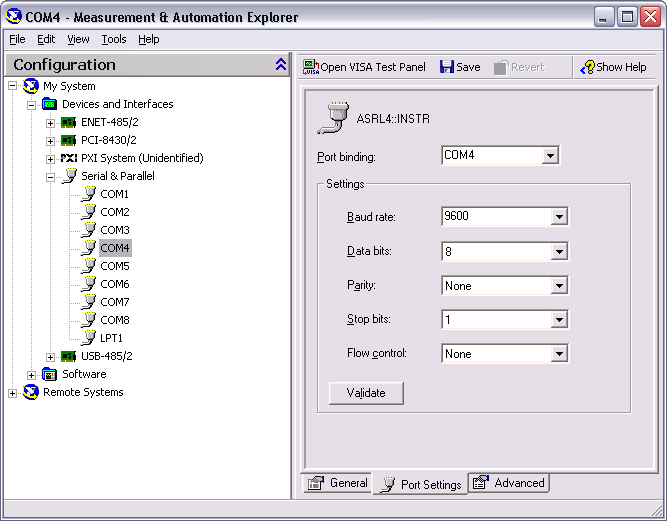
Task: Select the COM8 label in the tree
Action: [x=115, y=320]
